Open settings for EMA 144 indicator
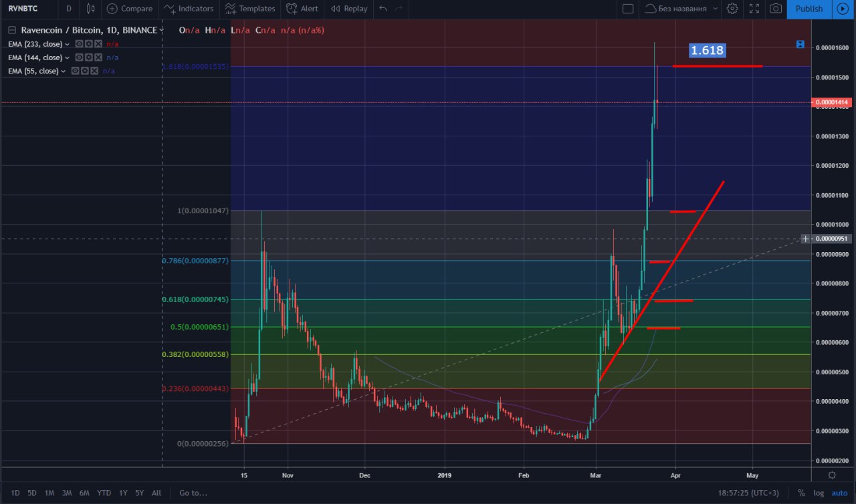Image resolution: width=856 pixels, height=504 pixels. tap(89, 57)
